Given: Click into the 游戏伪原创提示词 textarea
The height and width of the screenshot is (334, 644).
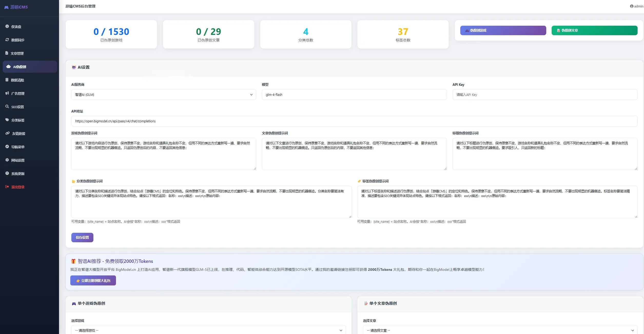Looking at the screenshot, I should tap(164, 154).
